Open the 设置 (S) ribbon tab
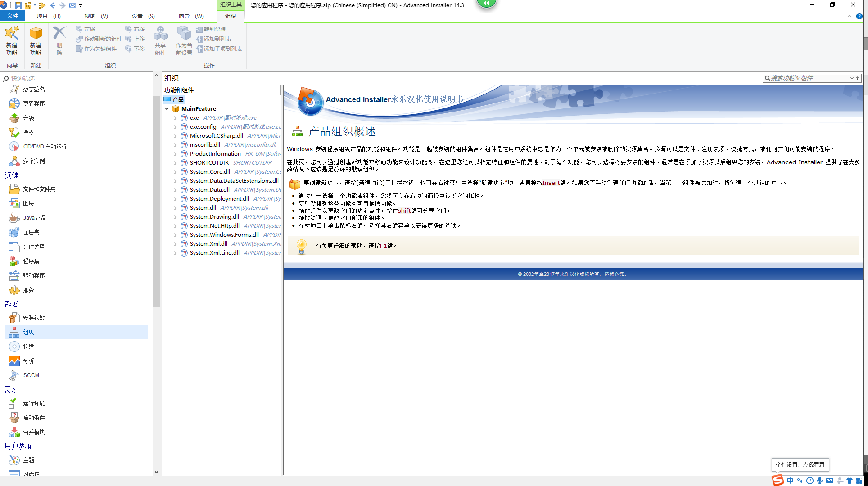The height and width of the screenshot is (486, 868). pos(143,16)
